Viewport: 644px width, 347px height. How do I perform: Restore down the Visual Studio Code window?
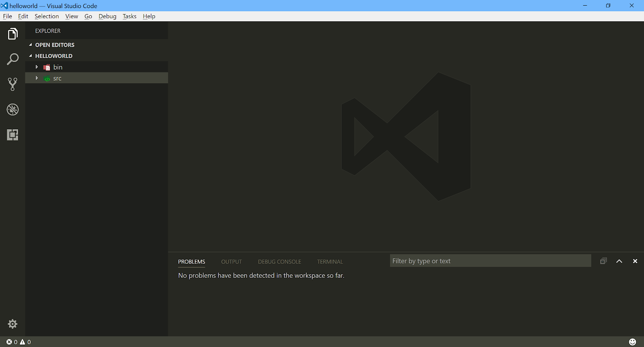click(x=608, y=6)
